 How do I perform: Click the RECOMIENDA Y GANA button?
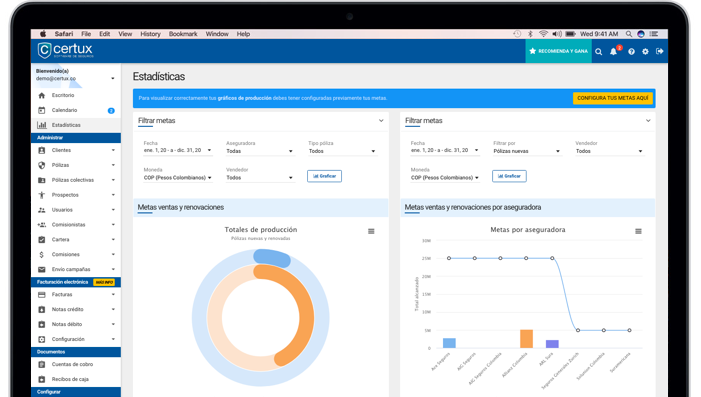click(x=558, y=51)
